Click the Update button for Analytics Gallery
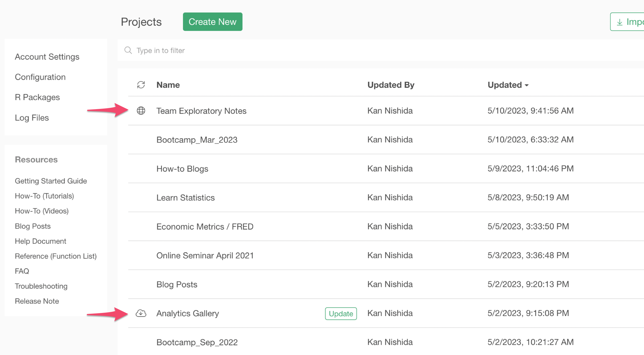This screenshot has width=644, height=355. [340, 313]
